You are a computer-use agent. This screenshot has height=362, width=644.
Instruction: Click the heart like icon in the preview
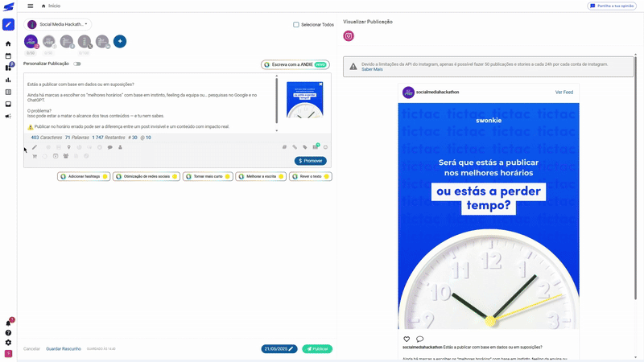[407, 339]
